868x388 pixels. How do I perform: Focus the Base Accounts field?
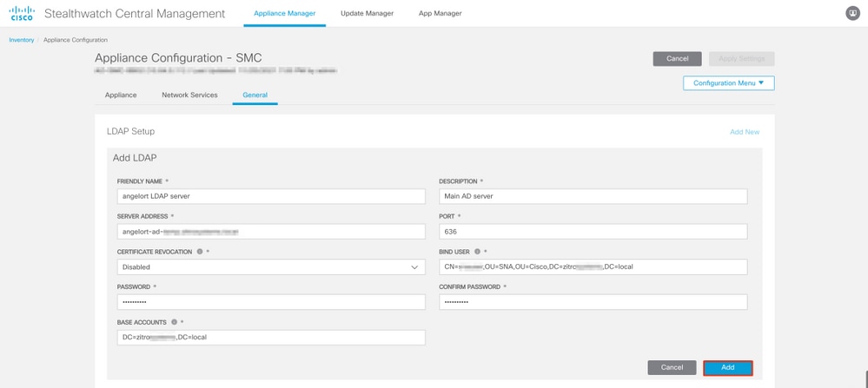(271, 338)
